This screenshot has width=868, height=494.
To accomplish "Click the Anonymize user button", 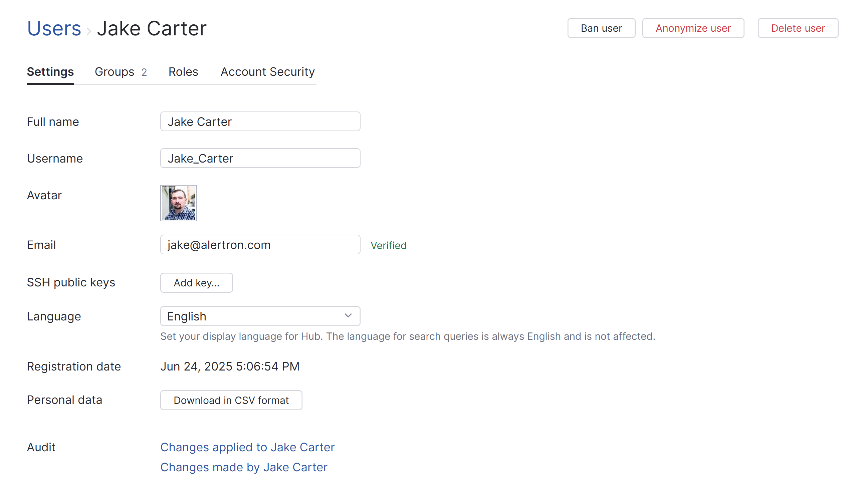I will (693, 28).
